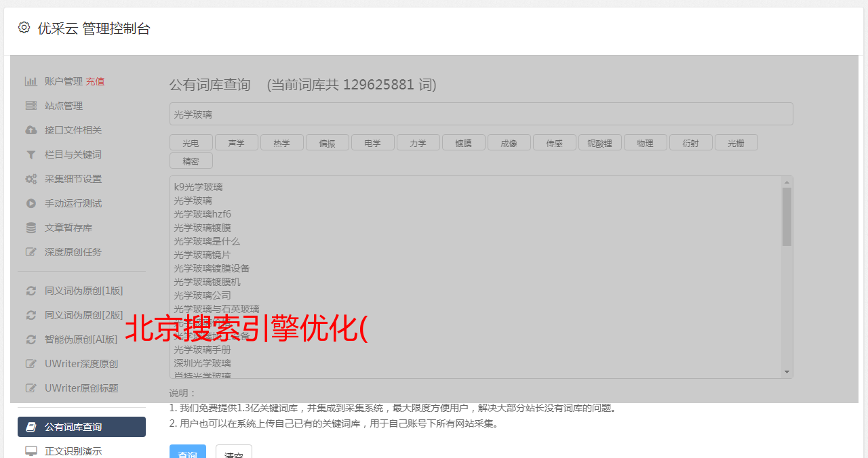Click the red 充值 link
This screenshot has height=458, width=868.
95,81
